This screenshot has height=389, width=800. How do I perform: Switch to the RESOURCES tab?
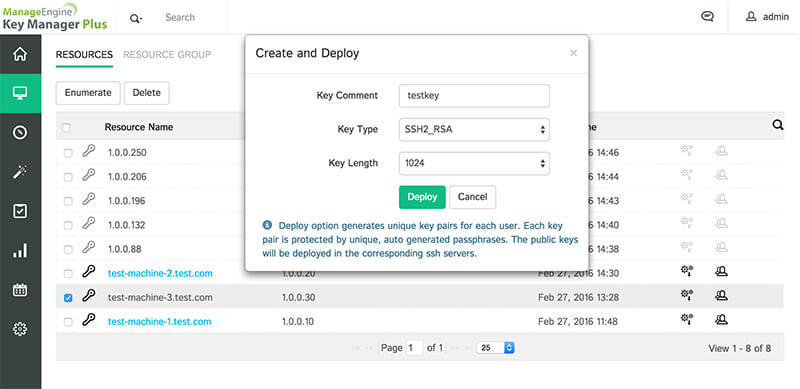click(x=84, y=55)
